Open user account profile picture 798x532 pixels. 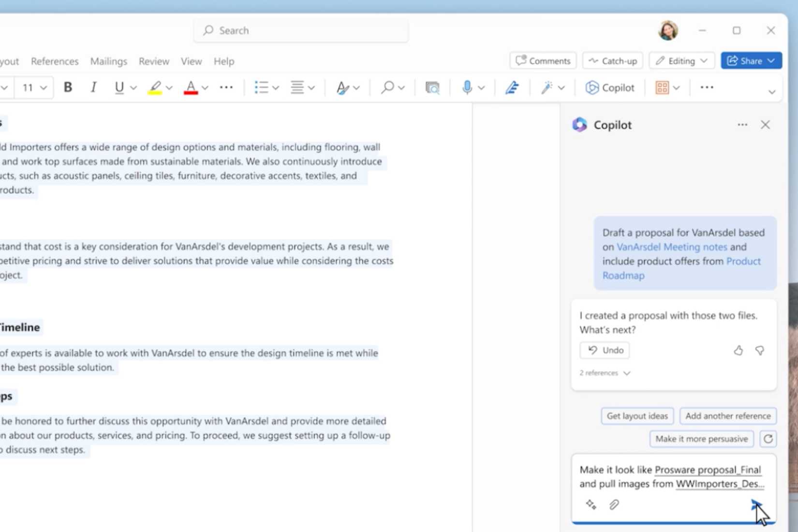coord(668,30)
